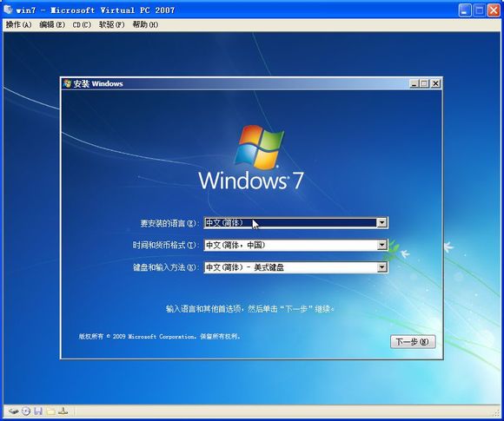The width and height of the screenshot is (504, 421).
Task: Click the 版权所有 2009 Microsoft copyright text
Action: (159, 337)
